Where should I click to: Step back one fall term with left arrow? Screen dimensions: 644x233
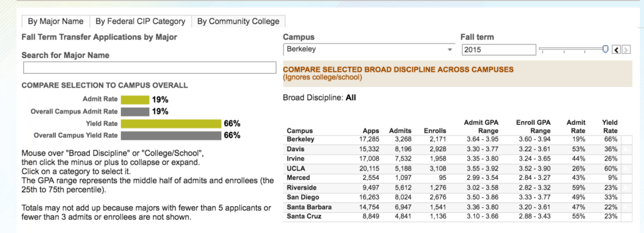[x=616, y=50]
